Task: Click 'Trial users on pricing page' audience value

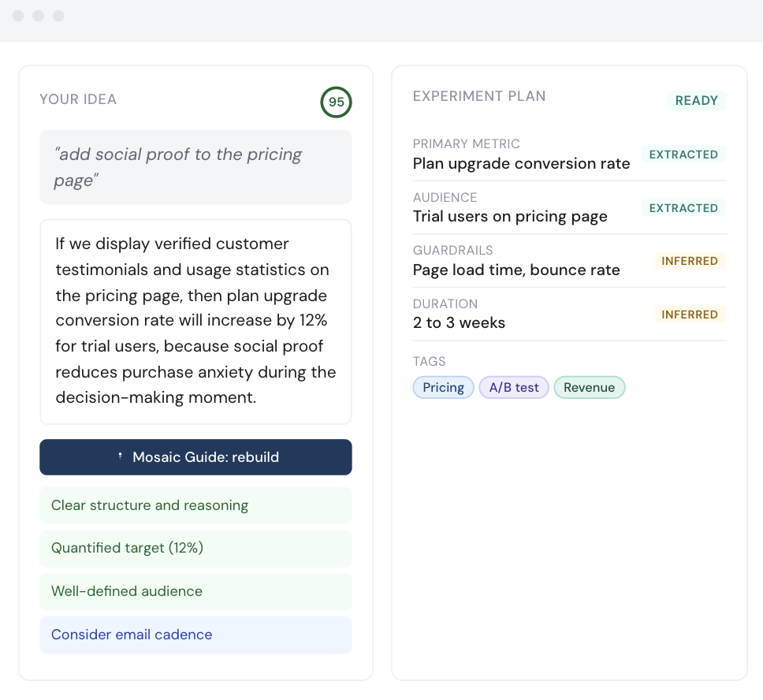Action: click(510, 217)
